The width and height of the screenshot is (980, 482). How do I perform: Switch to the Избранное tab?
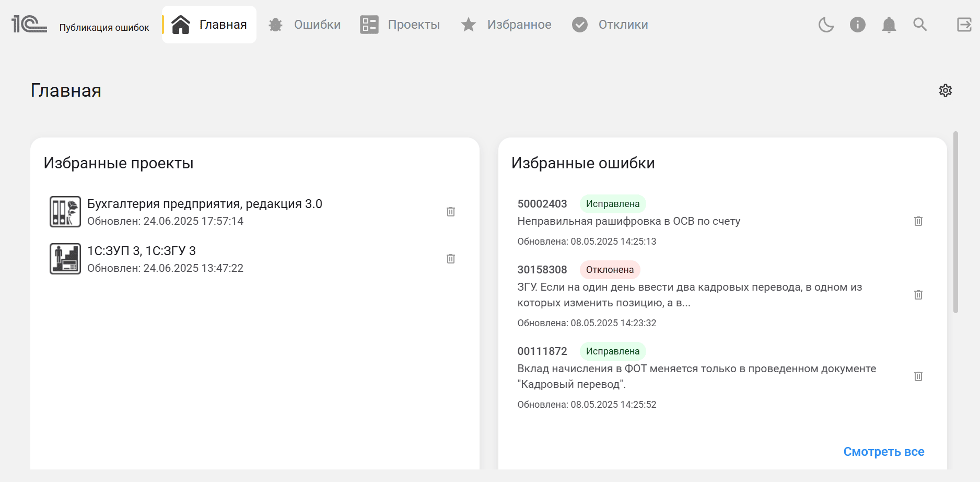click(506, 25)
